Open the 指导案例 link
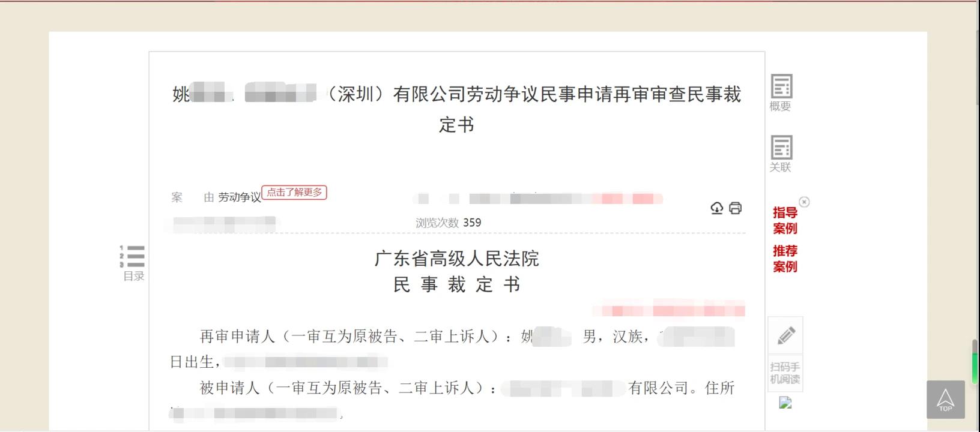 (785, 220)
